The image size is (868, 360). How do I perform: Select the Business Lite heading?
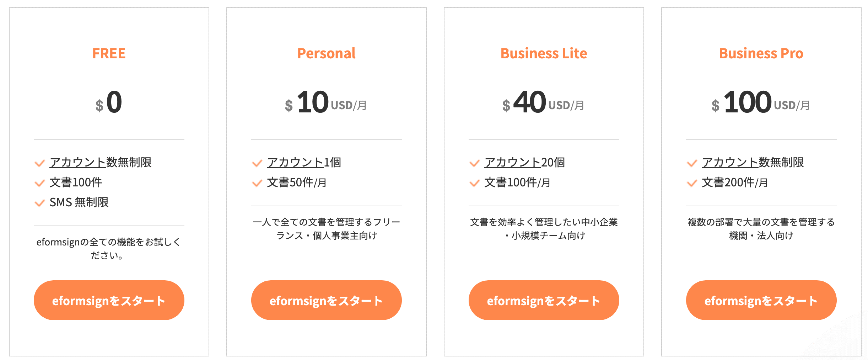click(544, 53)
